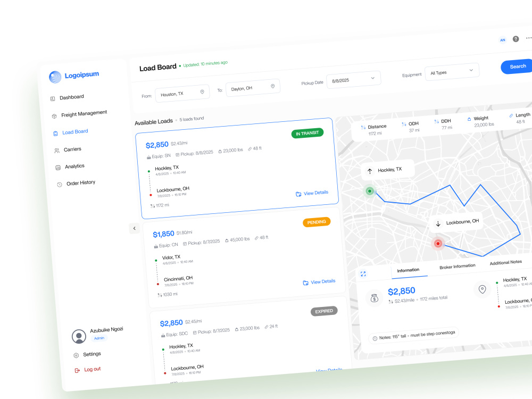Click the Freight Management box icon
532x399 pixels.
click(54, 116)
